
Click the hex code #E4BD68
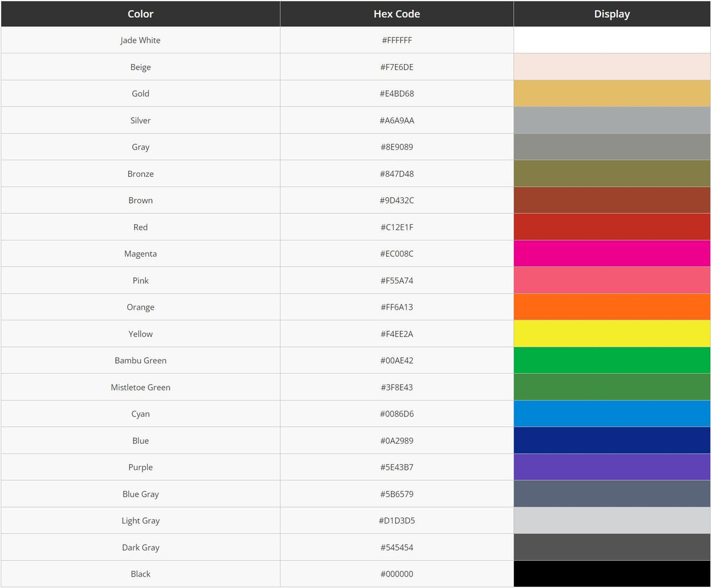tap(397, 94)
